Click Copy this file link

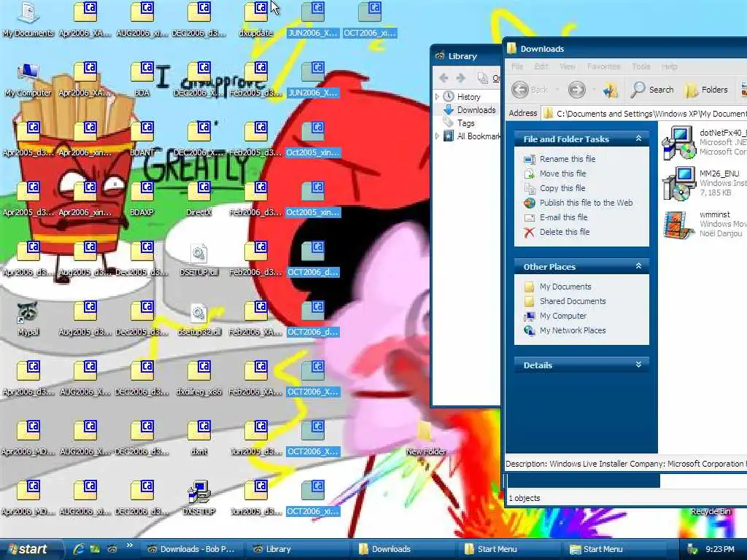[562, 188]
